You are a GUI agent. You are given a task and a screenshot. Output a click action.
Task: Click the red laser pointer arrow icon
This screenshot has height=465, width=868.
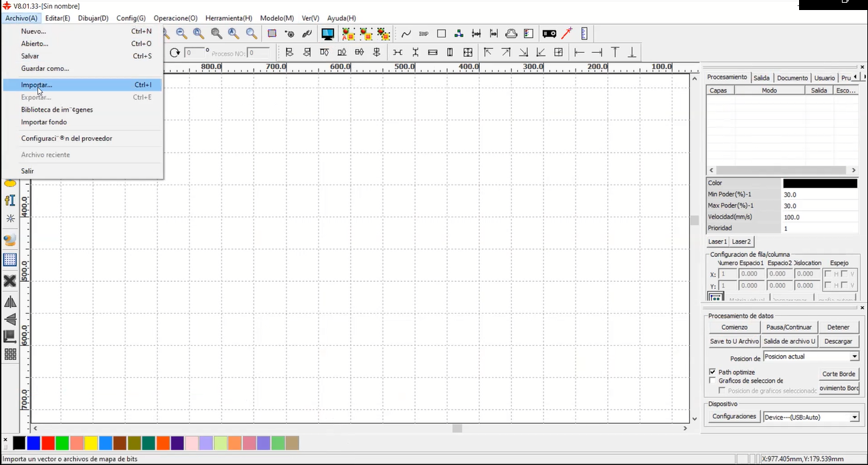[567, 33]
